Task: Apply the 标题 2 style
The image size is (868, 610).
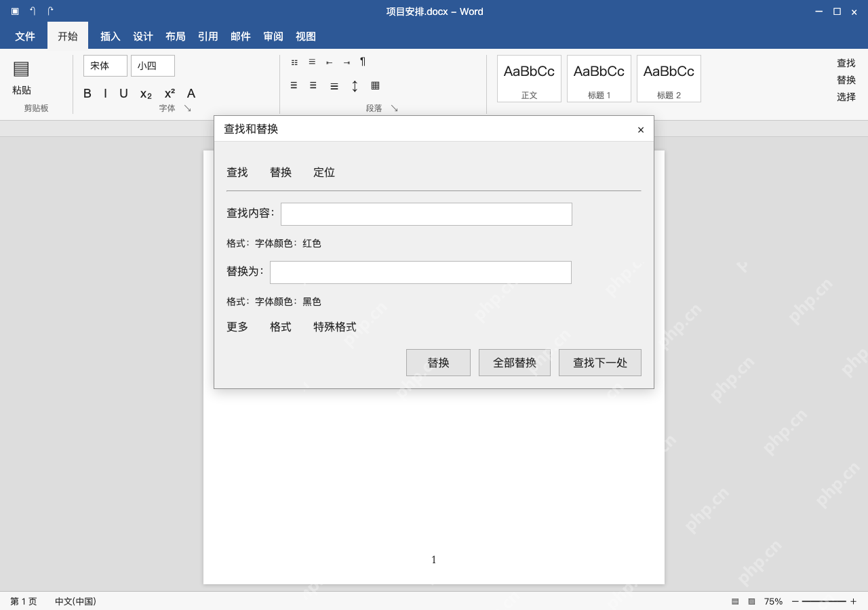Action: 669,79
